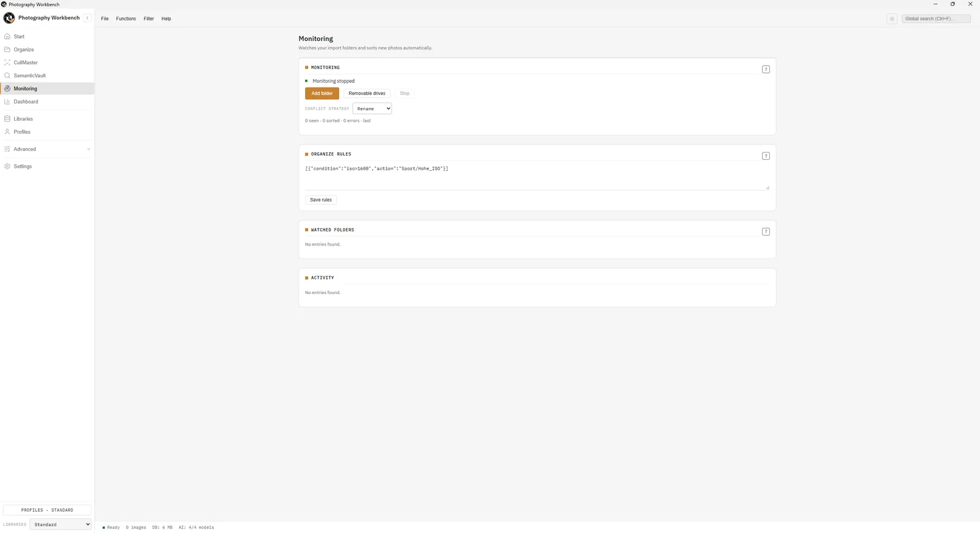Open the Help menu
This screenshot has height=533, width=980.
coord(166,19)
